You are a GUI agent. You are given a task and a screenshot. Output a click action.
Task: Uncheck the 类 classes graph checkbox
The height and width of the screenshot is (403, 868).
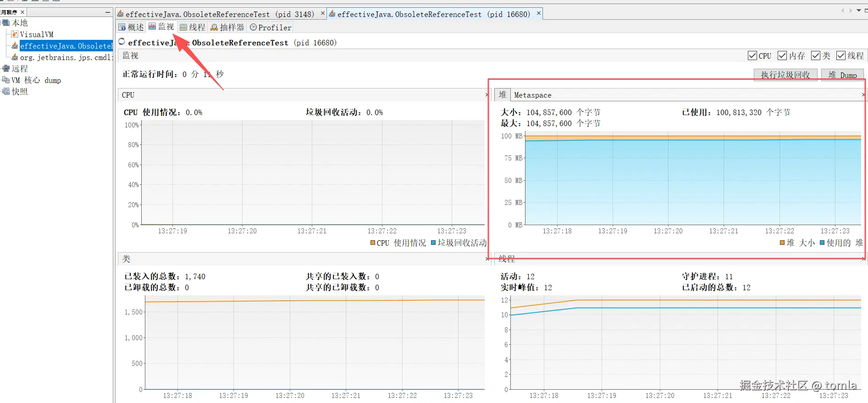816,55
